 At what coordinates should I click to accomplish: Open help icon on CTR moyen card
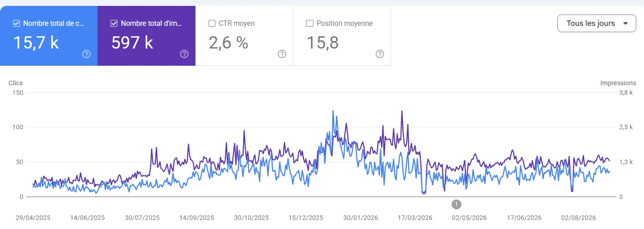click(x=282, y=54)
